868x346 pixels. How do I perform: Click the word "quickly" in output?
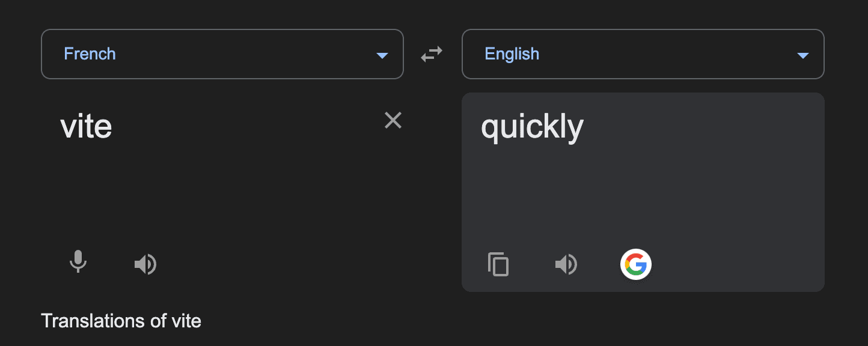pos(532,126)
